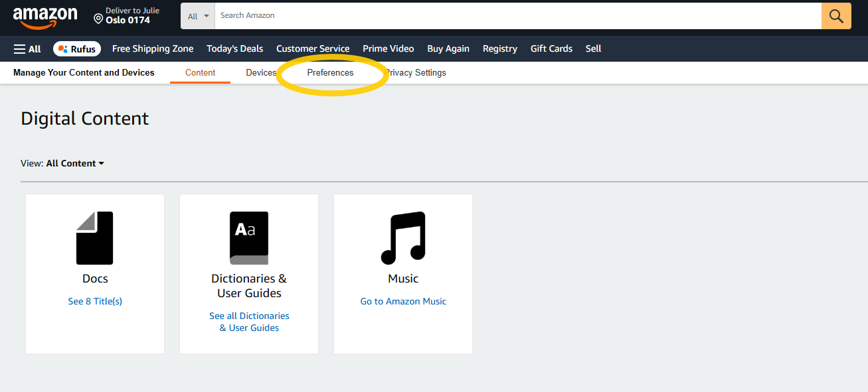This screenshot has height=392, width=868.
Task: Click the Digital Content heading
Action: [x=85, y=119]
